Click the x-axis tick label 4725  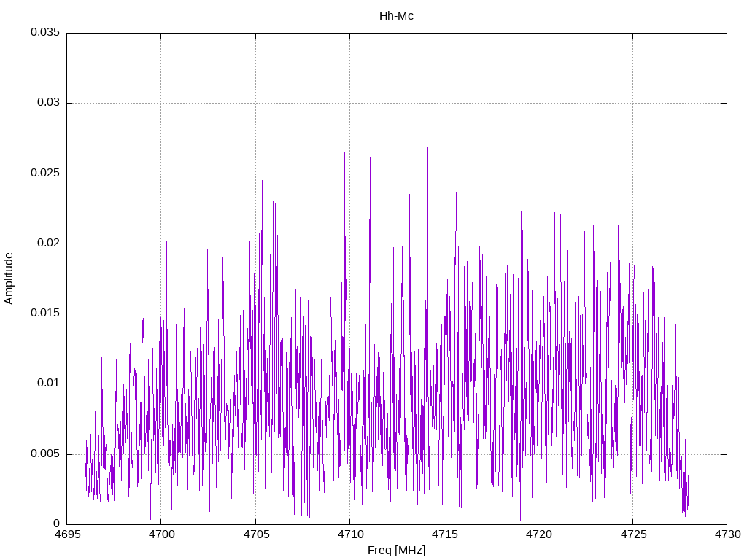633,534
